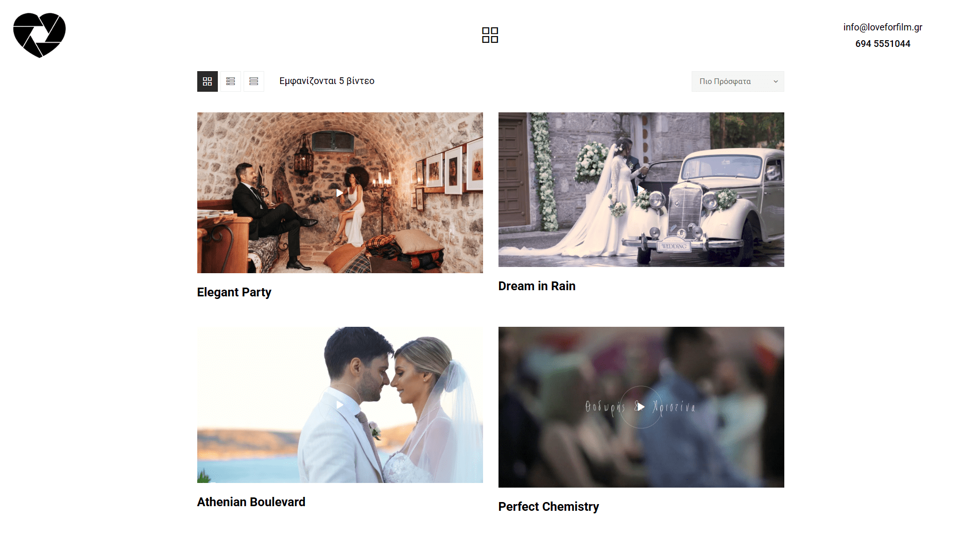Play the Perfect Chemistry video
The image size is (980, 534).
point(641,407)
